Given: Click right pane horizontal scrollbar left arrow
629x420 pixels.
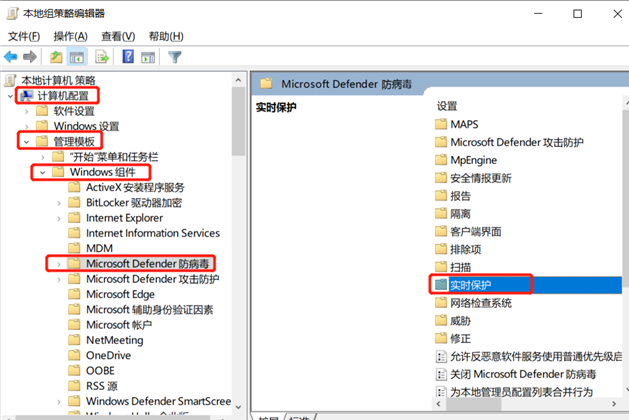Looking at the screenshot, I should (x=438, y=404).
